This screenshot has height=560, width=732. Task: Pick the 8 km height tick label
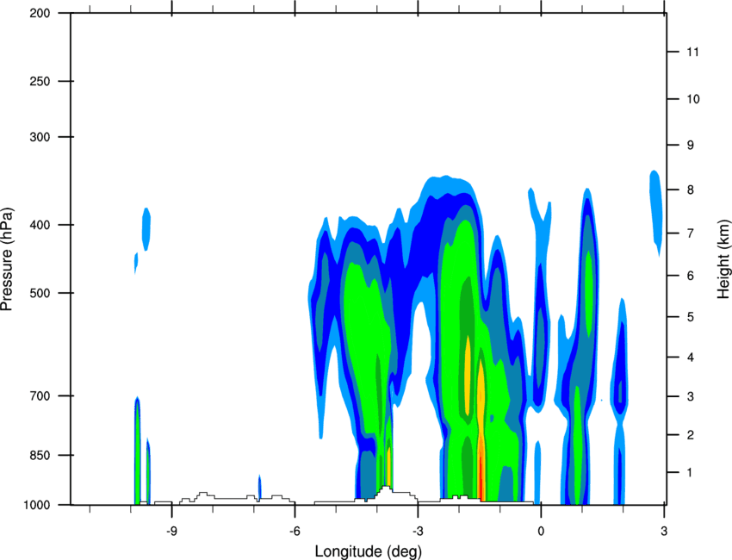pyautogui.click(x=691, y=190)
